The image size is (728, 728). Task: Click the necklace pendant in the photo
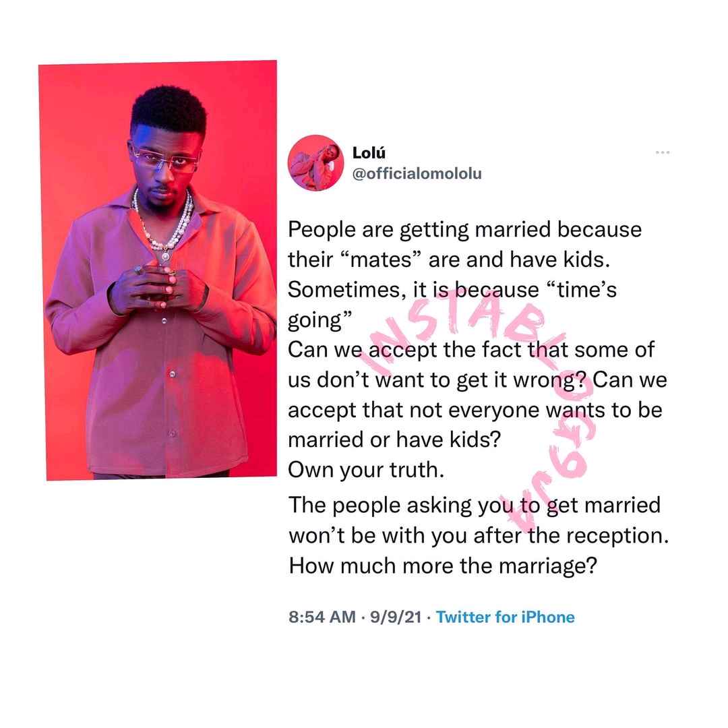[165, 255]
